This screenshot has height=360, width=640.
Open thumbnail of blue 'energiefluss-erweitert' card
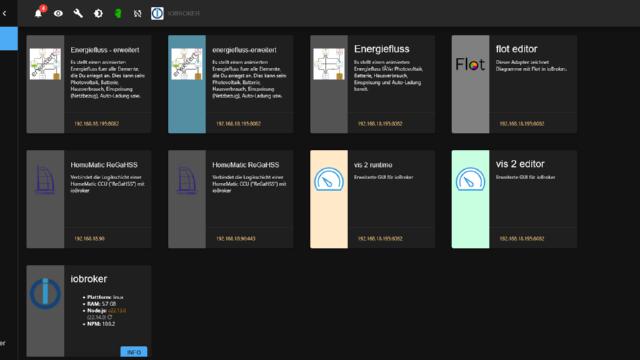coord(187,64)
